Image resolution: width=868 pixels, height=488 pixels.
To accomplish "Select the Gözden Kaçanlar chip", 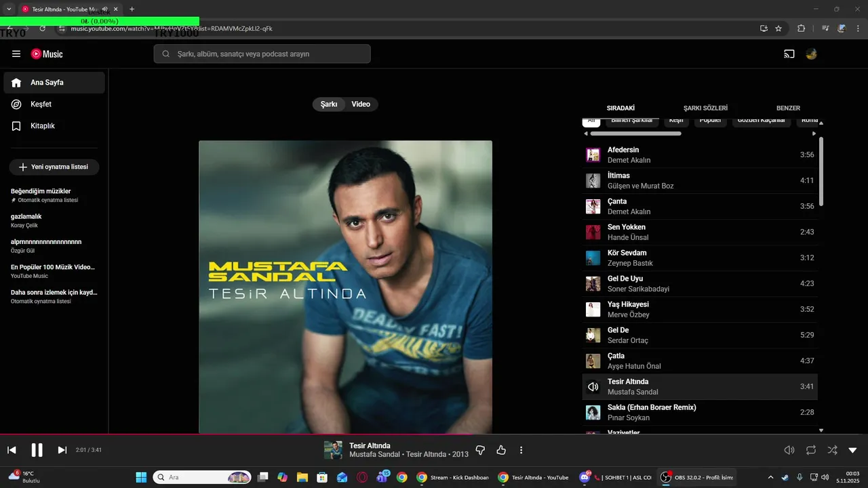I will tap(761, 121).
